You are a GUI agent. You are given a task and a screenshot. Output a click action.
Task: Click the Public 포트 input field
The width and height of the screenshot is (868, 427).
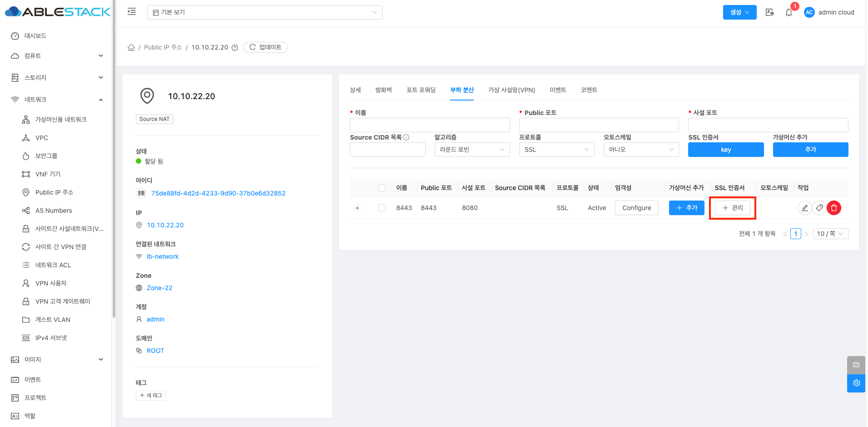pos(599,125)
